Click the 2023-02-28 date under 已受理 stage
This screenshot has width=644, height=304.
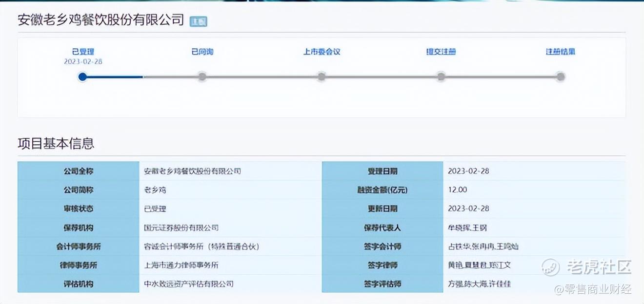[x=83, y=62]
